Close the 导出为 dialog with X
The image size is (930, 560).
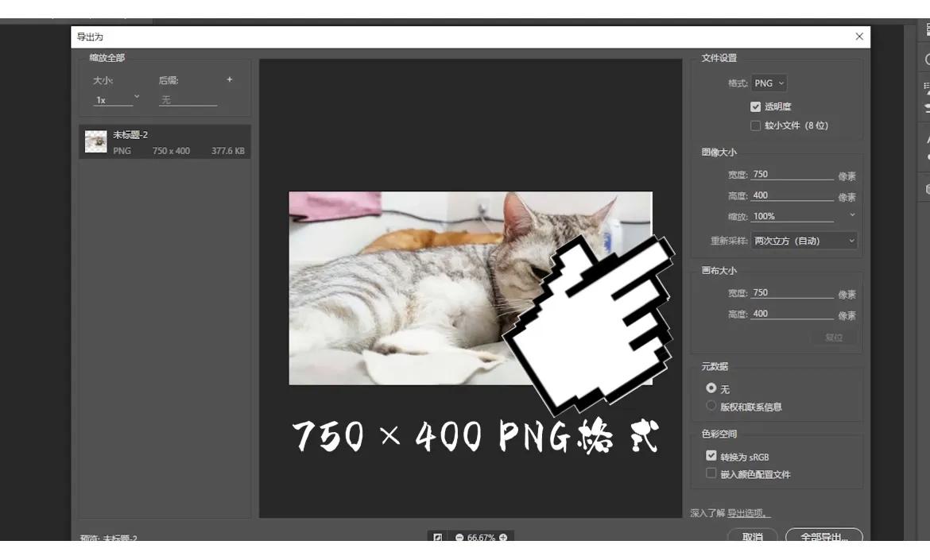pyautogui.click(x=859, y=37)
